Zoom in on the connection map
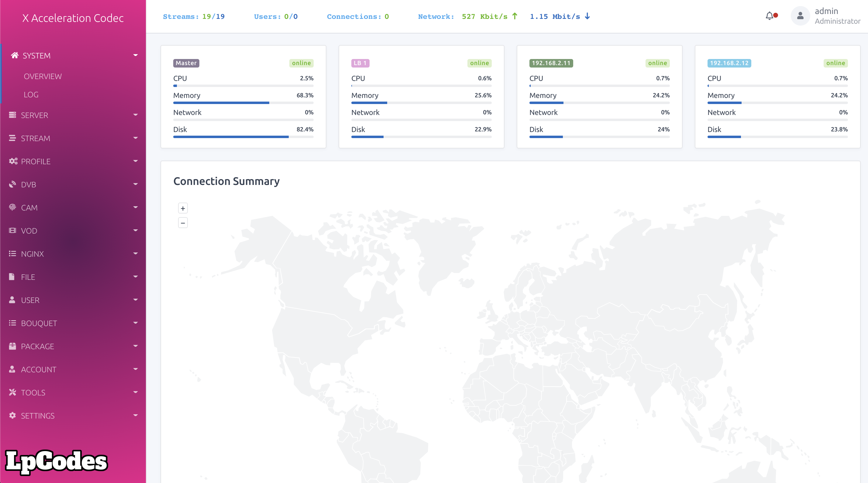This screenshot has width=868, height=483. 183,208
